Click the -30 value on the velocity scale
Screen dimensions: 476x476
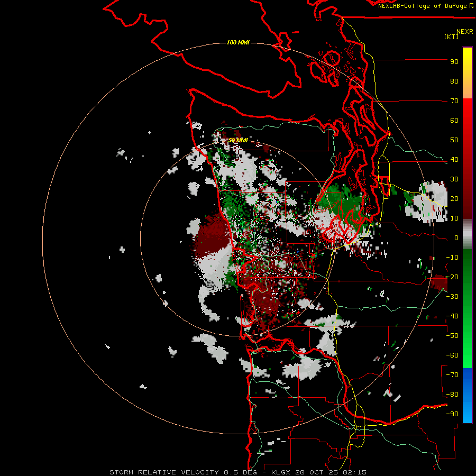(x=452, y=297)
